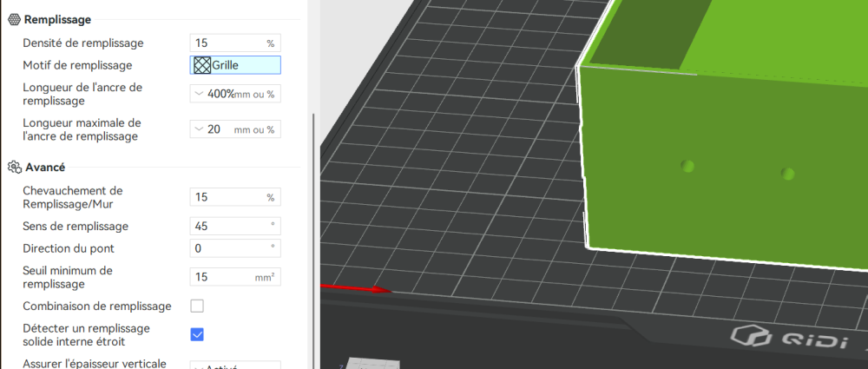The width and height of the screenshot is (868, 369).
Task: Enable Combinaison de remplissage checkbox
Action: pos(197,306)
